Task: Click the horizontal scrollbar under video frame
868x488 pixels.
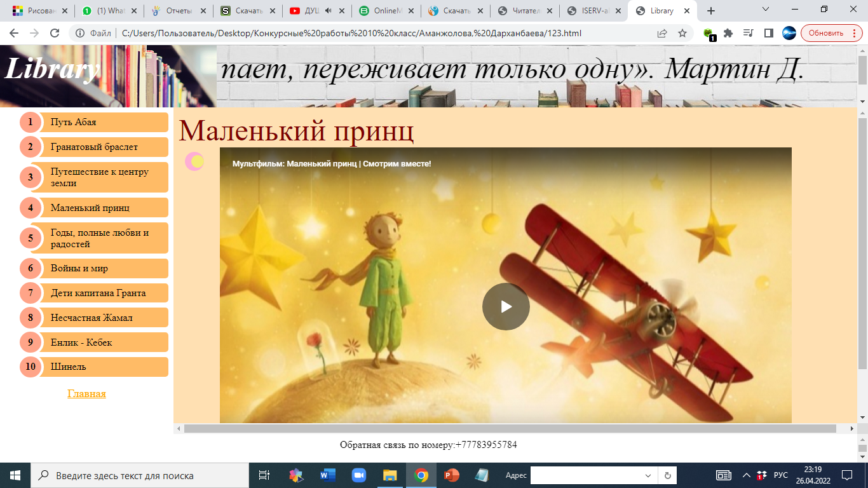Action: pos(510,429)
